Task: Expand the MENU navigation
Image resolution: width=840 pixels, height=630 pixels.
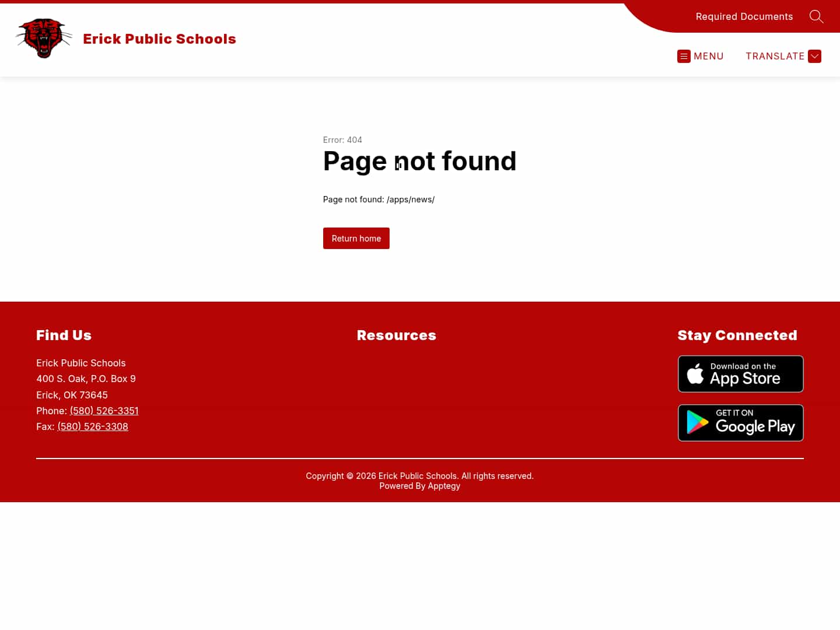Action: [x=701, y=56]
